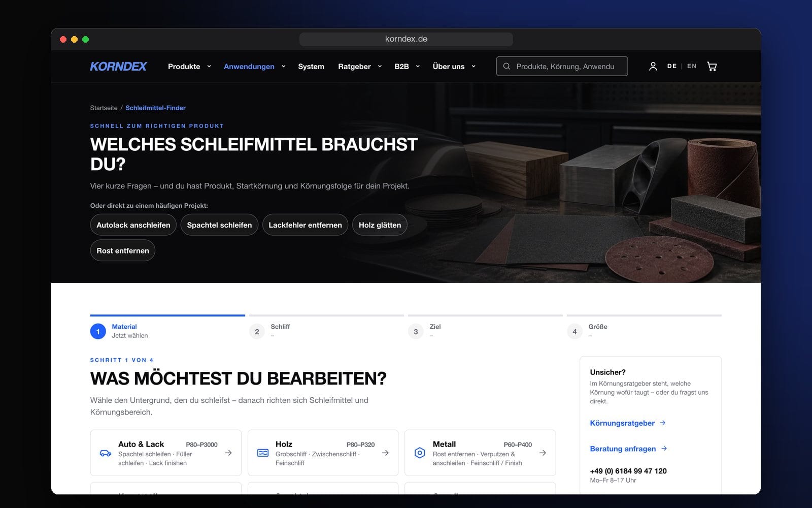The image size is (812, 508).
Task: Expand the Produkte menu chevron
Action: pos(209,67)
